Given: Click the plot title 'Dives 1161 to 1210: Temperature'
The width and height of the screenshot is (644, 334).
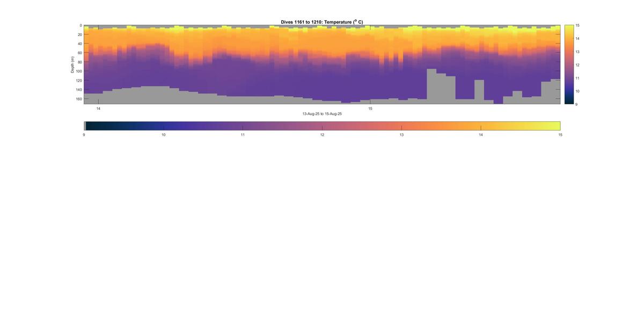Looking at the screenshot, I should coord(322,22).
